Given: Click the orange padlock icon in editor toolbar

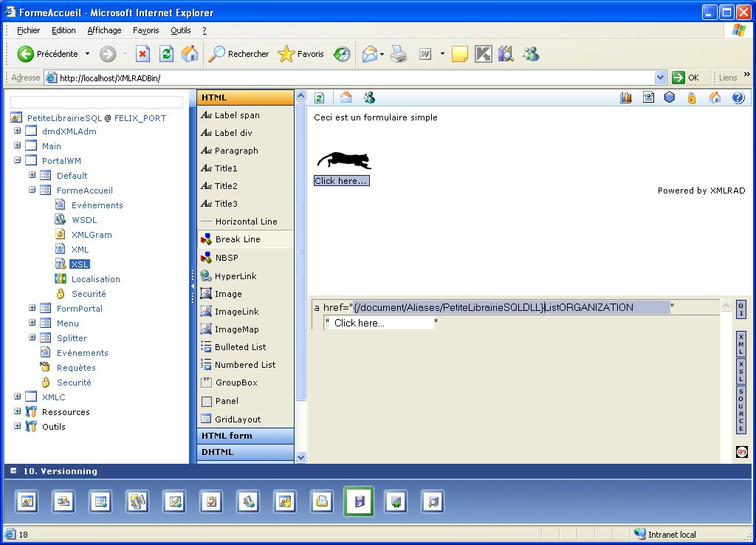Looking at the screenshot, I should pyautogui.click(x=692, y=97).
